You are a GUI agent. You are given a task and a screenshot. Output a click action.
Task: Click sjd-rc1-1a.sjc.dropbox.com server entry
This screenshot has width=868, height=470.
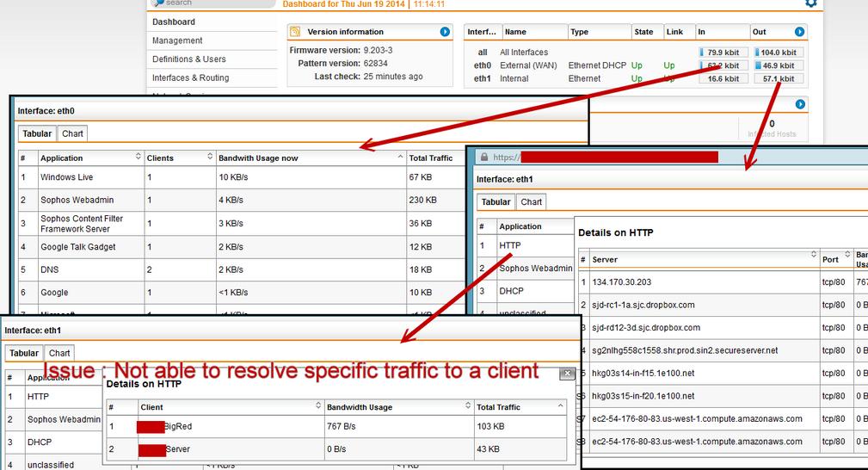point(643,305)
